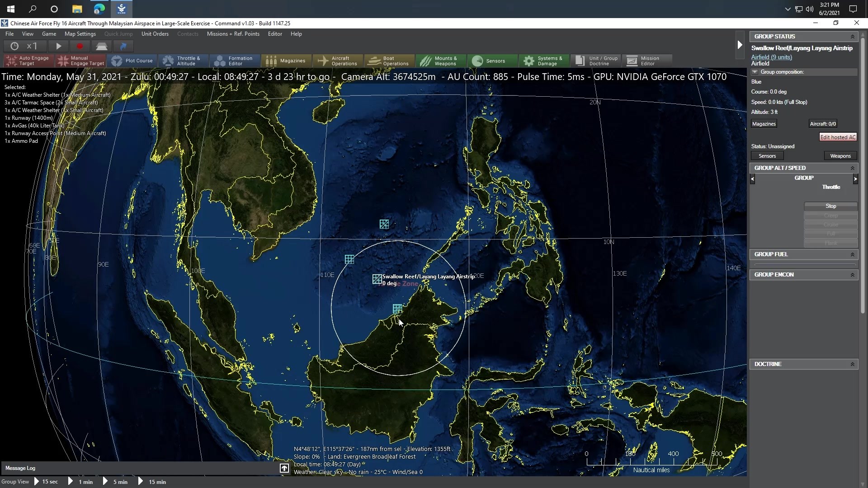Click the Weapons button in Group Status
Viewport: 868px width, 488px height.
click(x=840, y=156)
